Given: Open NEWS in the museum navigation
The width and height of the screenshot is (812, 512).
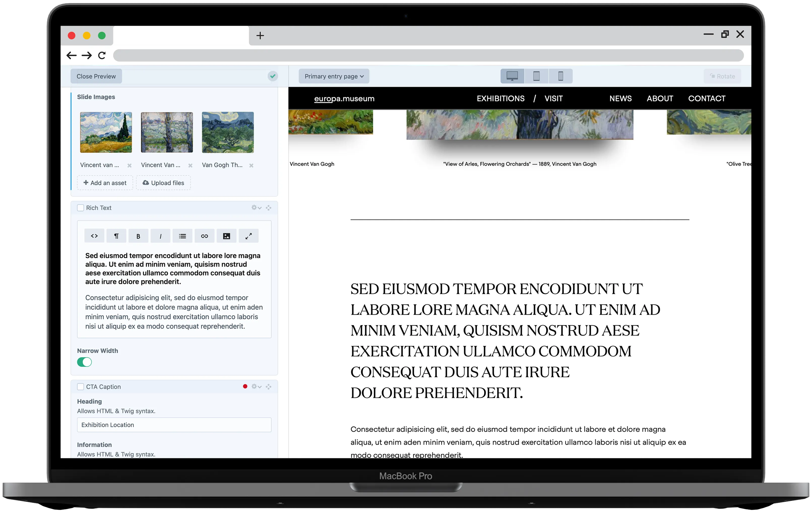Looking at the screenshot, I should pyautogui.click(x=620, y=98).
